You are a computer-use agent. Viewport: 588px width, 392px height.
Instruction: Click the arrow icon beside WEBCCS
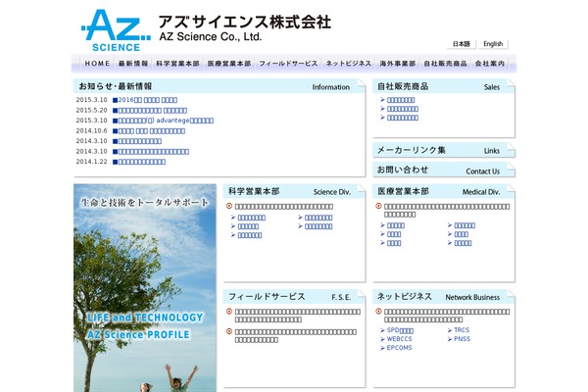(x=382, y=339)
